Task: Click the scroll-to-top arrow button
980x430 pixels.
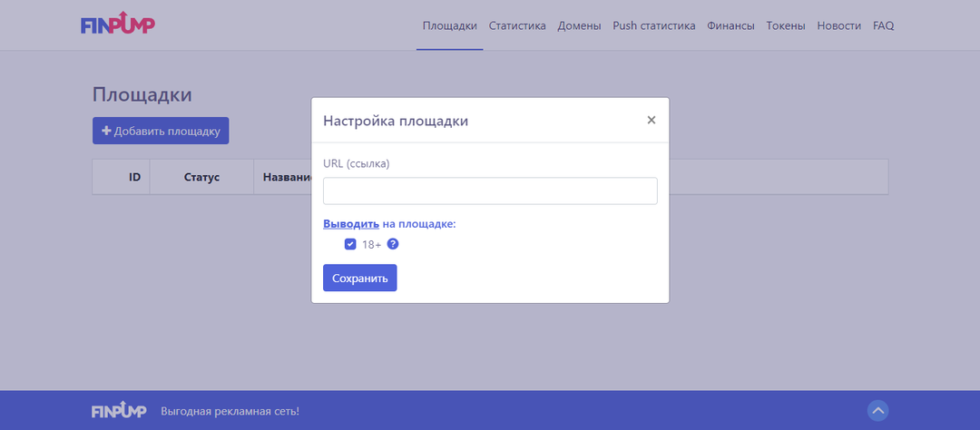Action: [x=878, y=411]
